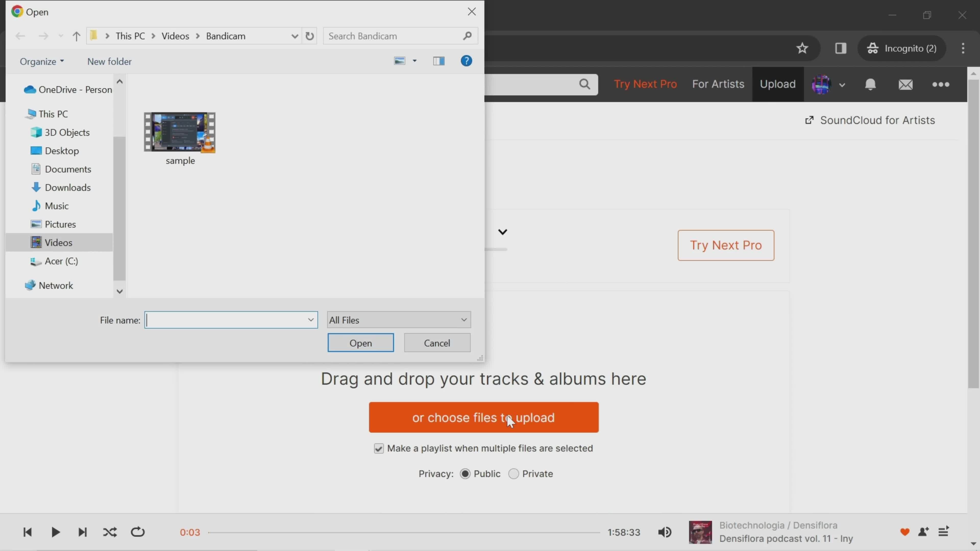Click the Try Next Pro button
980x551 pixels.
[726, 245]
